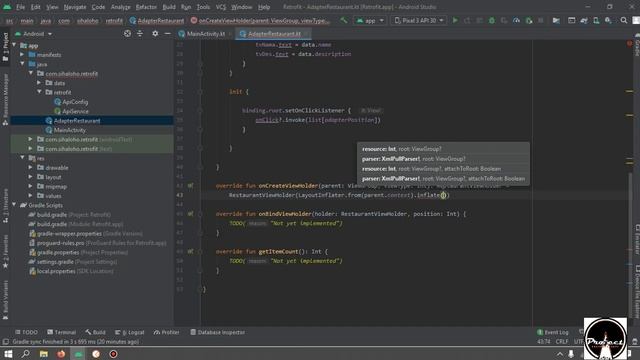The height and width of the screenshot is (360, 640).
Task: Expand the manifests folder
Action: [x=22, y=55]
